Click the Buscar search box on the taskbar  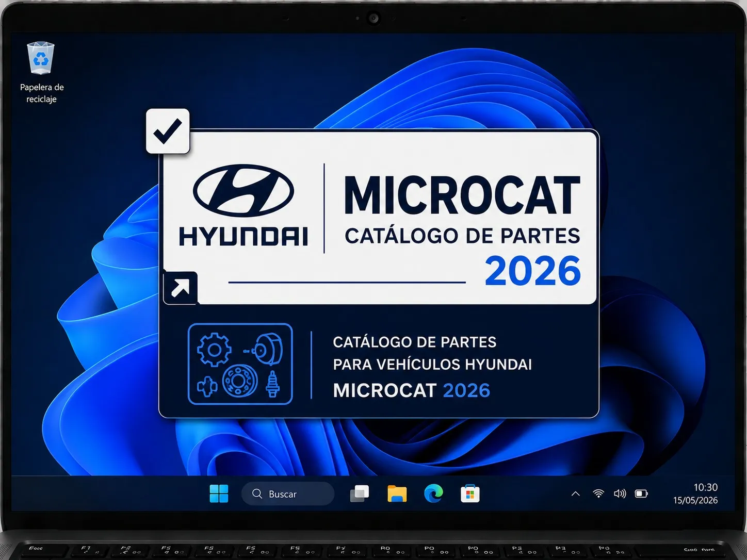tap(288, 493)
